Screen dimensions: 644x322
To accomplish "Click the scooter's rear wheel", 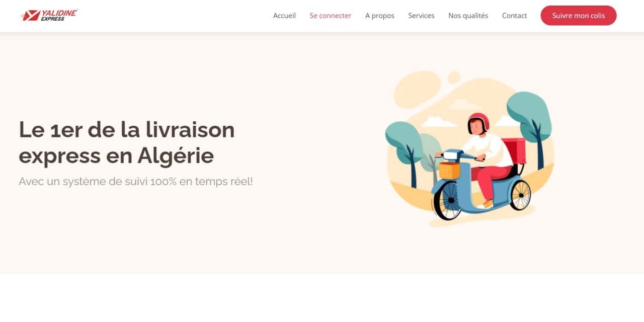I will point(520,195).
